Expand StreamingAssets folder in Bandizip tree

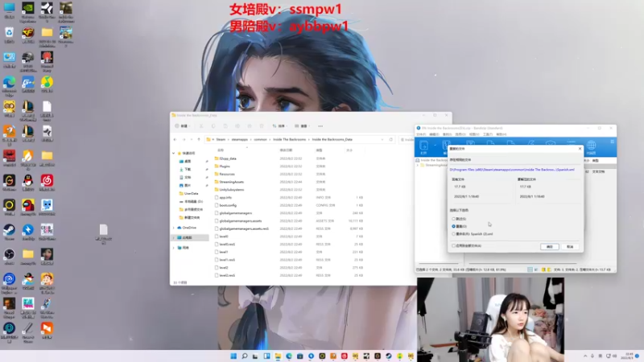click(418, 165)
